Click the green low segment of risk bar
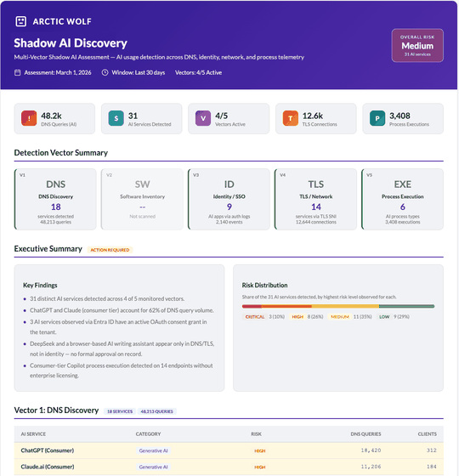The width and height of the screenshot is (459, 476). [406, 306]
